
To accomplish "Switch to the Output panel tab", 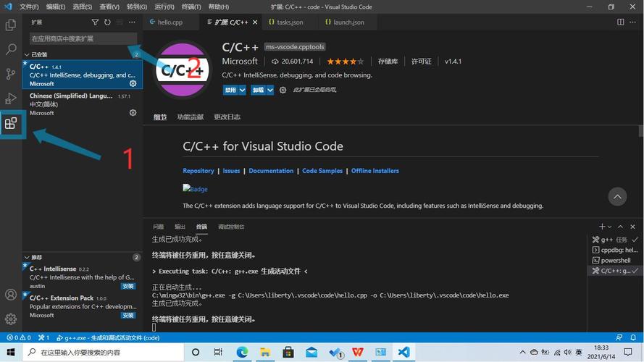I will pyautogui.click(x=180, y=227).
